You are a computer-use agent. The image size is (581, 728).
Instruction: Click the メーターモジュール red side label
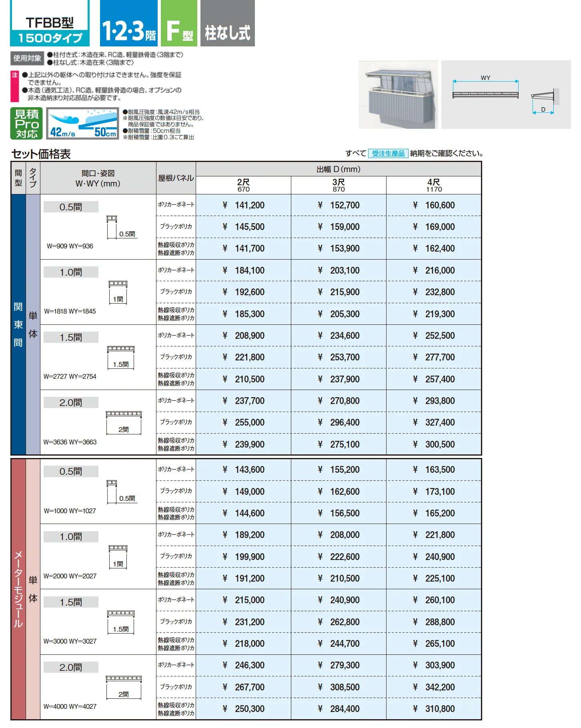coord(18,589)
